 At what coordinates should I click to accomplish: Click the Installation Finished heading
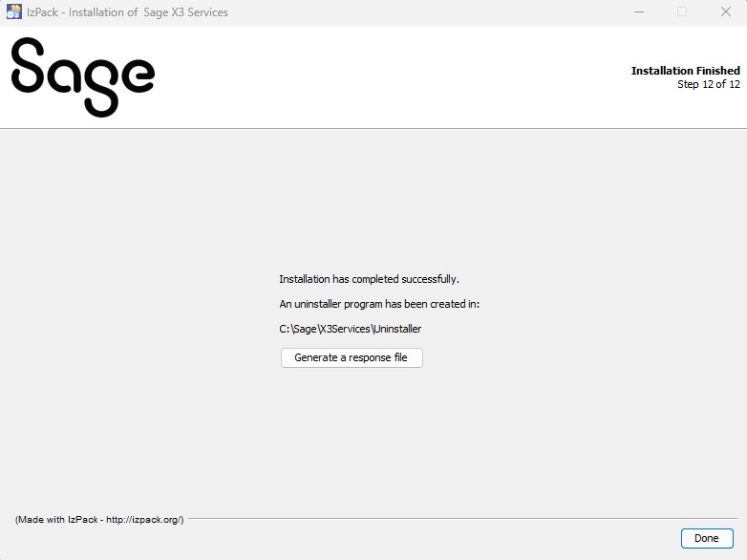click(685, 71)
